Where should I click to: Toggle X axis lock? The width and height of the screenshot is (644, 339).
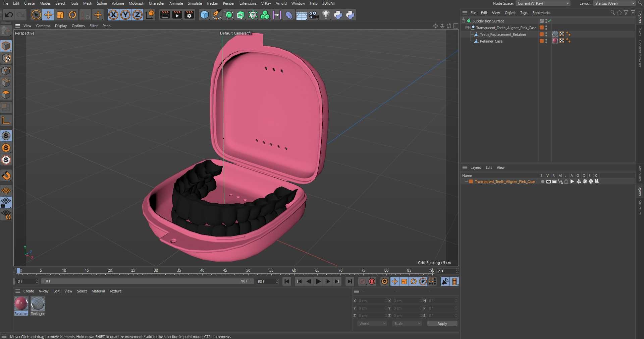click(x=113, y=15)
